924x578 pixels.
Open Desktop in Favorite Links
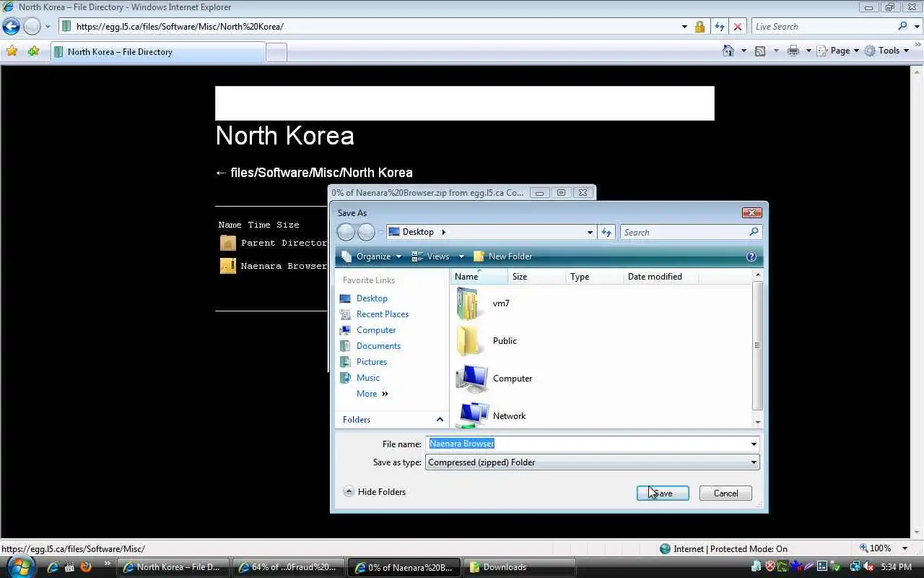coord(372,298)
